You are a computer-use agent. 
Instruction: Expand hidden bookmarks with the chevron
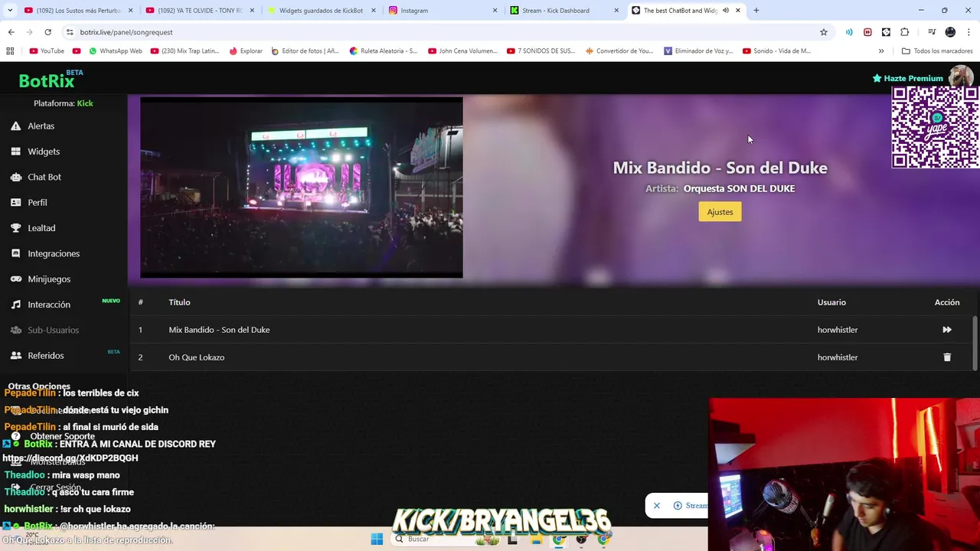point(881,51)
